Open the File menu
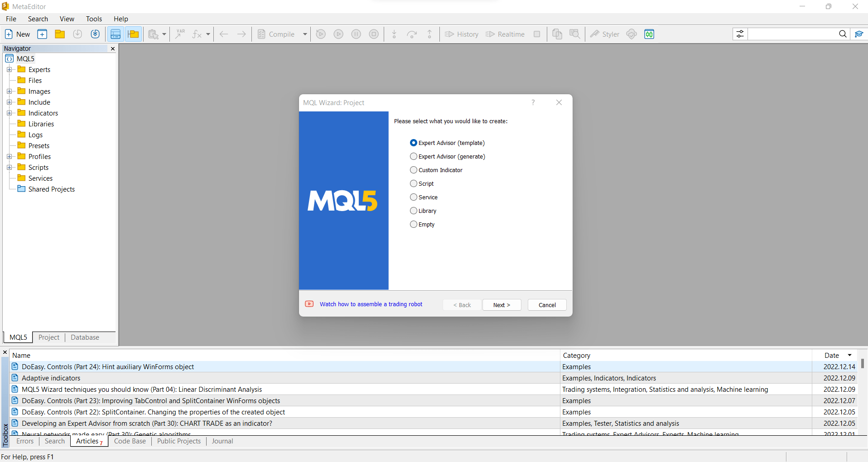The width and height of the screenshot is (868, 462). coord(11,19)
